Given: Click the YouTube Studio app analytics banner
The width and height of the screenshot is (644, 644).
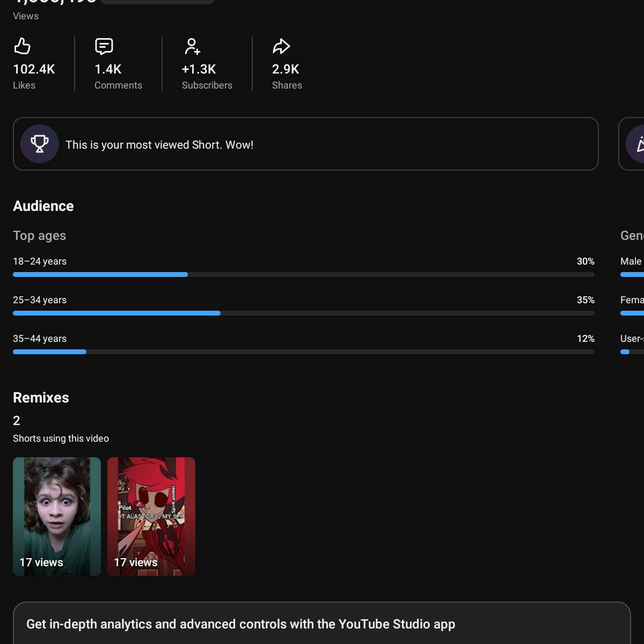Looking at the screenshot, I should tap(321, 623).
